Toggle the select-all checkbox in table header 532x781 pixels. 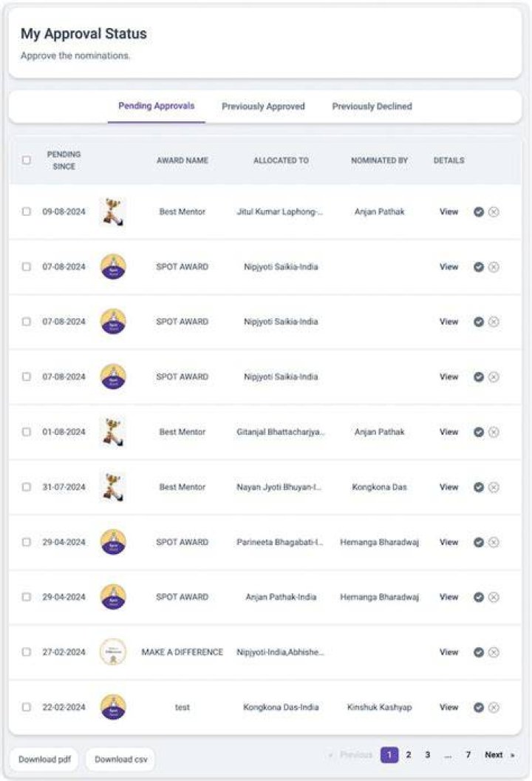point(27,160)
